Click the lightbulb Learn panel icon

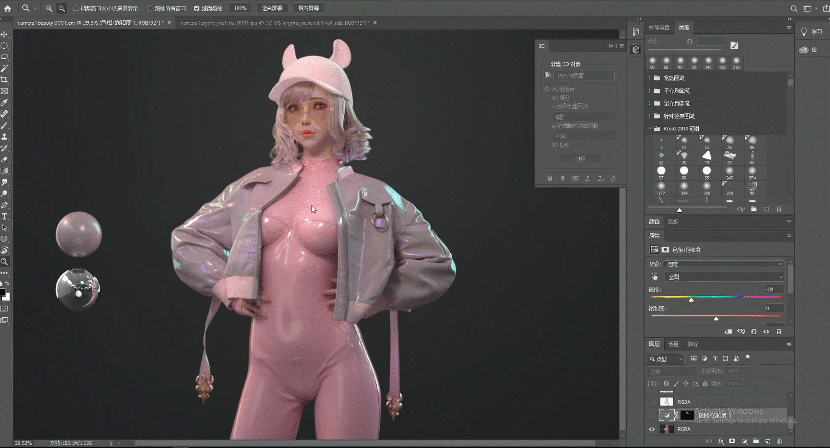tap(804, 32)
